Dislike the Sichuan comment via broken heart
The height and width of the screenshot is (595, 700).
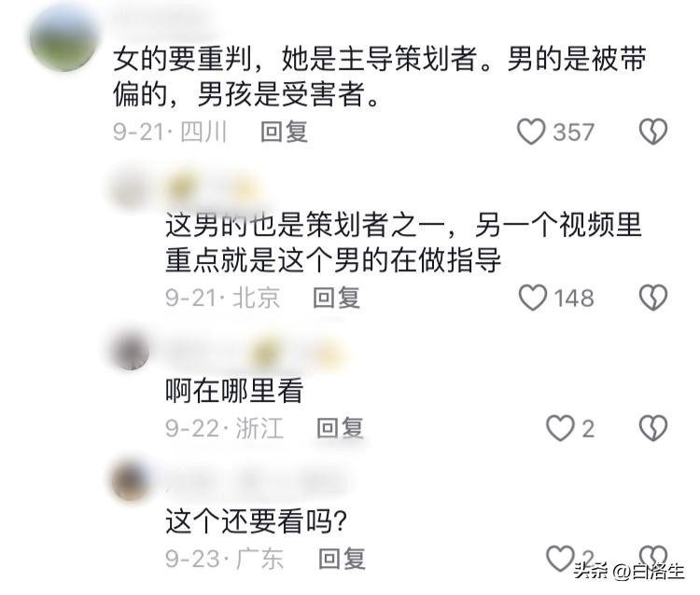coord(653,131)
